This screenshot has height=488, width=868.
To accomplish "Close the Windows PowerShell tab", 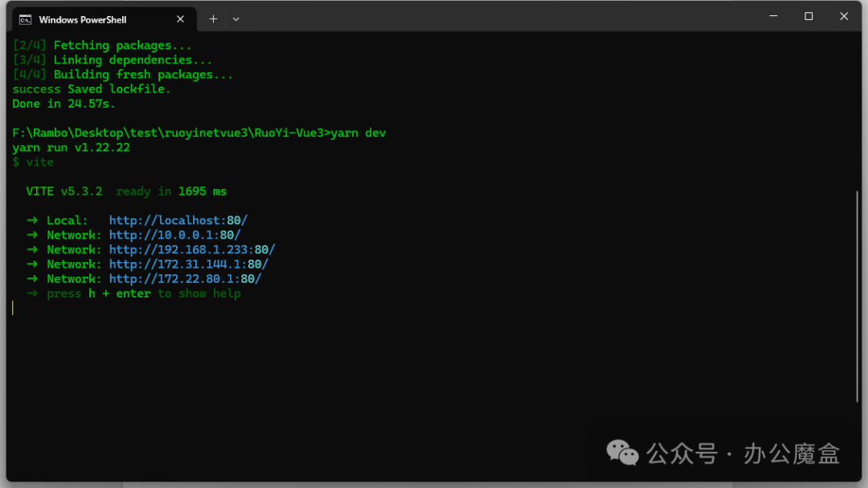I will [x=181, y=19].
